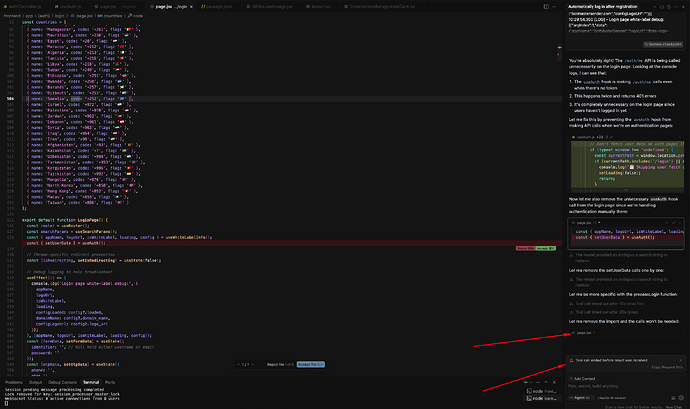Open editor more actions ellipsis menu
Image resolution: width=690 pixels, height=409 pixels.
click(554, 7)
